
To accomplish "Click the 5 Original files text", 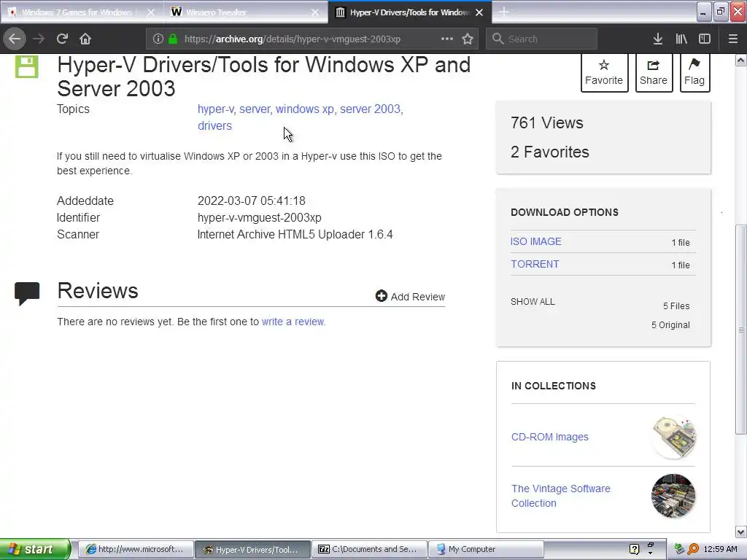I will click(x=671, y=324).
